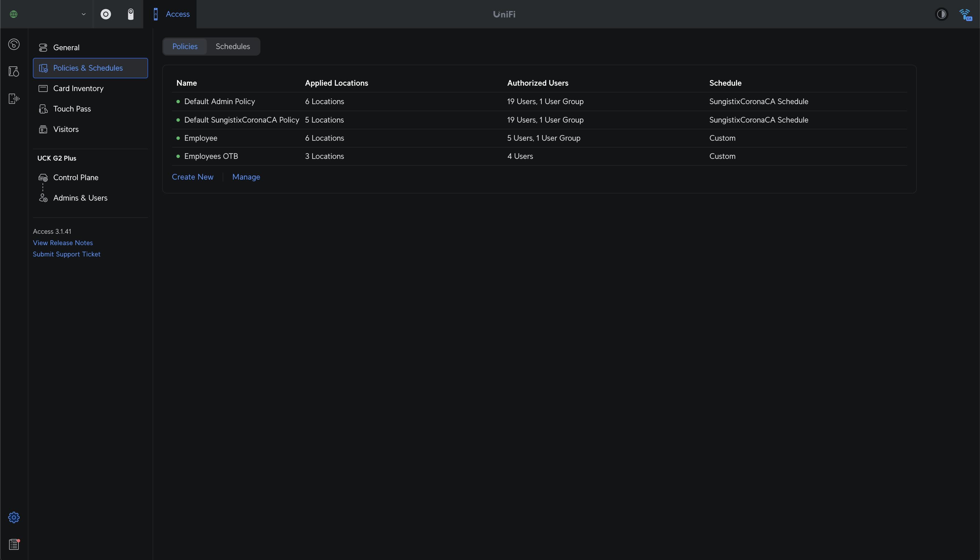Image resolution: width=980 pixels, height=560 pixels.
Task: Click the green status dot for Employees OTB
Action: pos(178,156)
